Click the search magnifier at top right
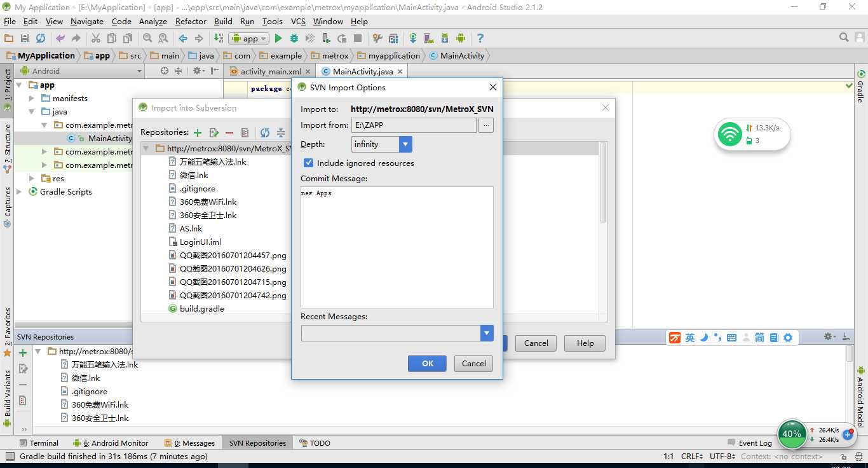Viewport: 868px width, 468px height. tap(844, 38)
